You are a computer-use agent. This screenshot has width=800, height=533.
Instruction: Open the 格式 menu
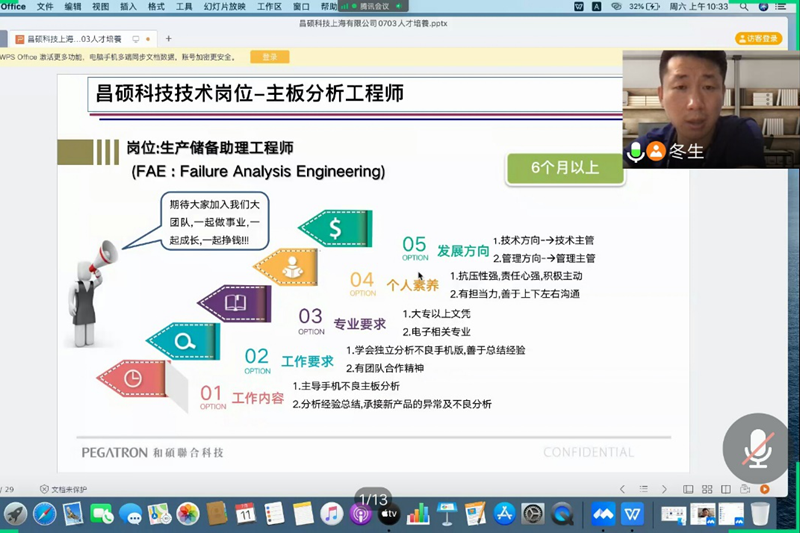[x=156, y=6]
